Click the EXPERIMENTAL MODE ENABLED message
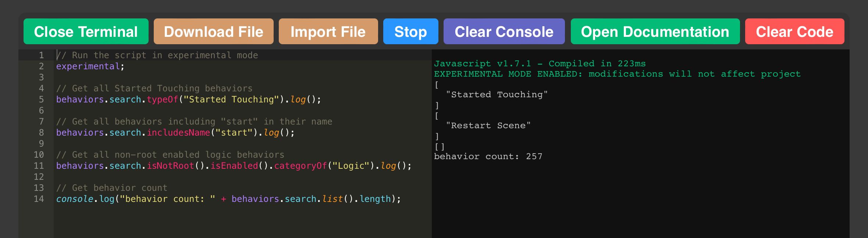Viewport: 868px width, 238px height. [617, 74]
